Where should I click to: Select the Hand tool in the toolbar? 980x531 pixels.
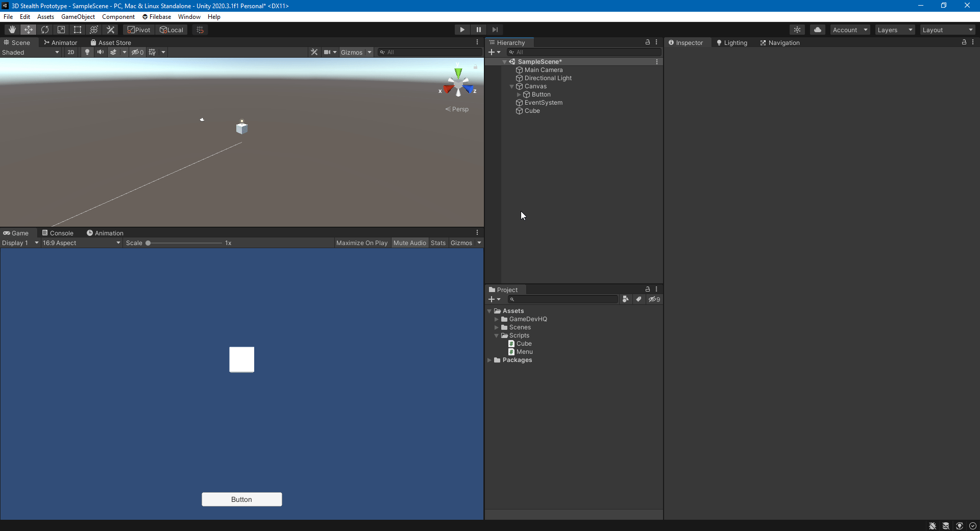pos(12,30)
